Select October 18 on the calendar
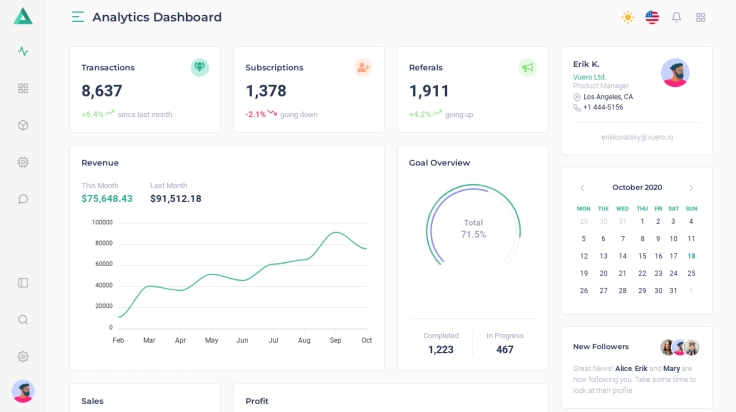 click(x=691, y=256)
